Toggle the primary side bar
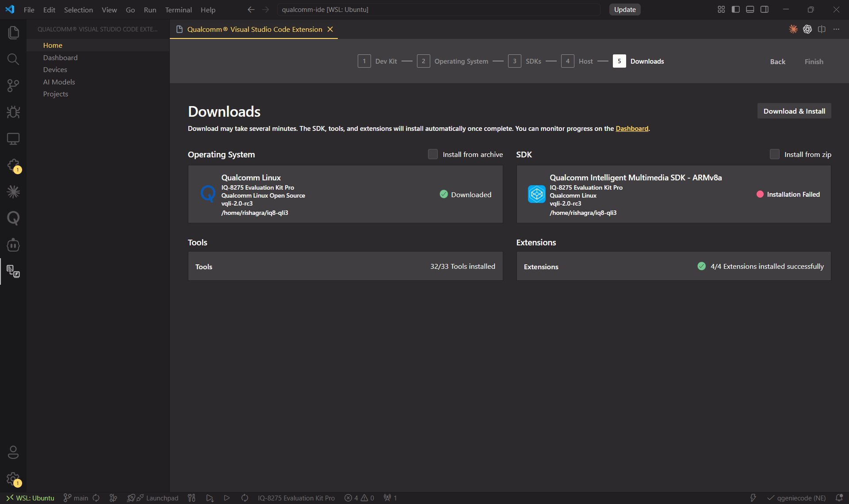849x504 pixels. [736, 9]
